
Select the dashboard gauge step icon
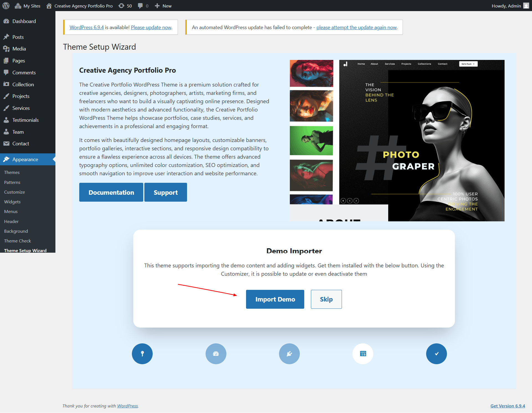pos(216,354)
